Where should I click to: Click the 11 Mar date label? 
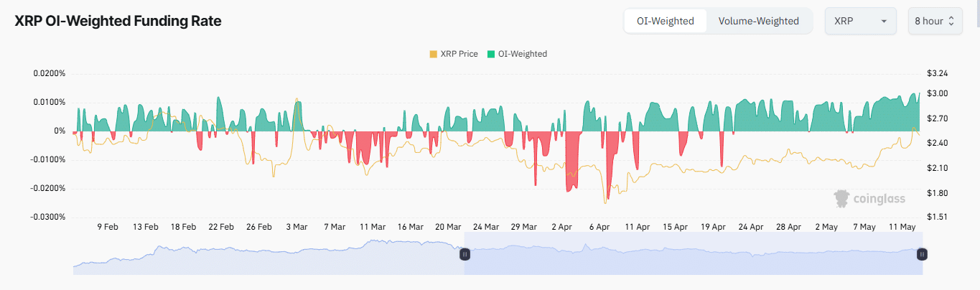373,227
